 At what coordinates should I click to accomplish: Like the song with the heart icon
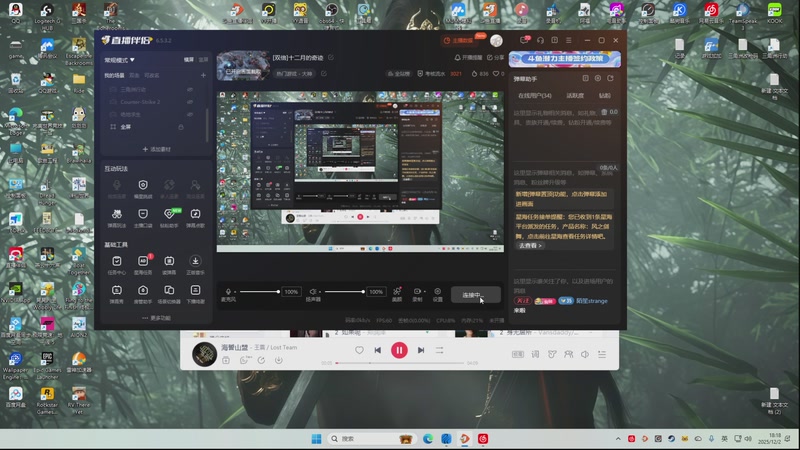(x=359, y=351)
